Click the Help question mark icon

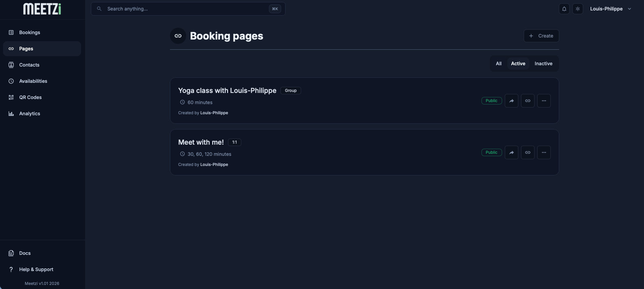point(11,269)
